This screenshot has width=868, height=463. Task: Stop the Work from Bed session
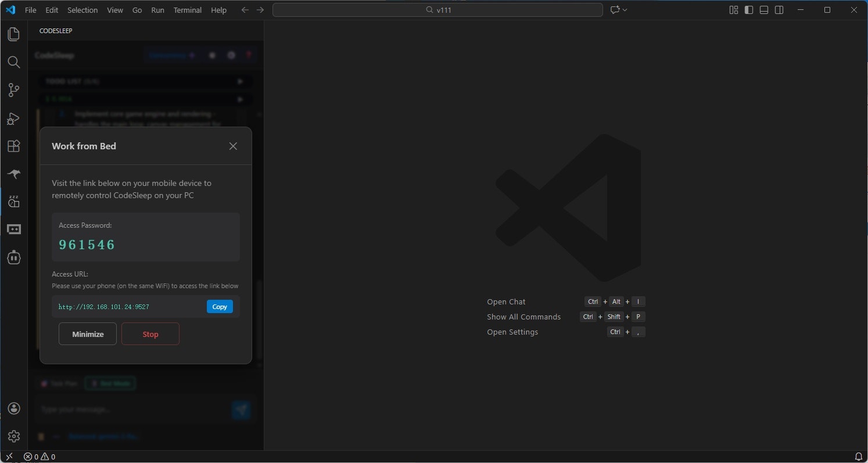[150, 333]
